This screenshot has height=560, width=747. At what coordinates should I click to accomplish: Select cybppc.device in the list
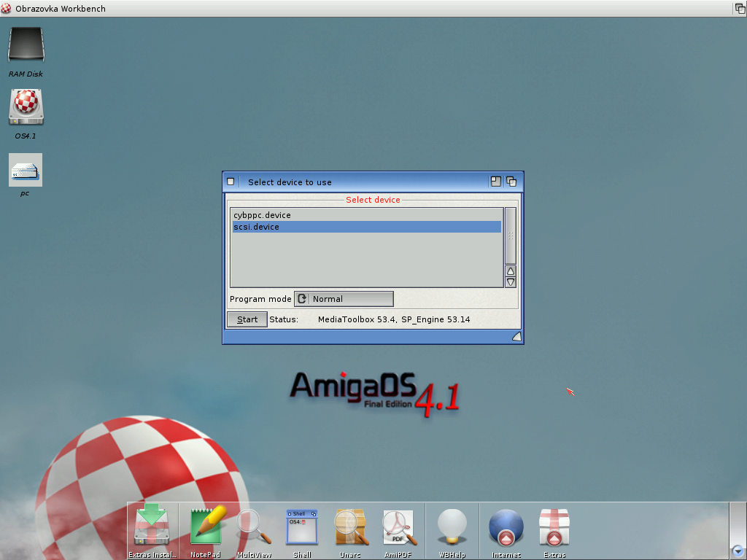click(366, 215)
